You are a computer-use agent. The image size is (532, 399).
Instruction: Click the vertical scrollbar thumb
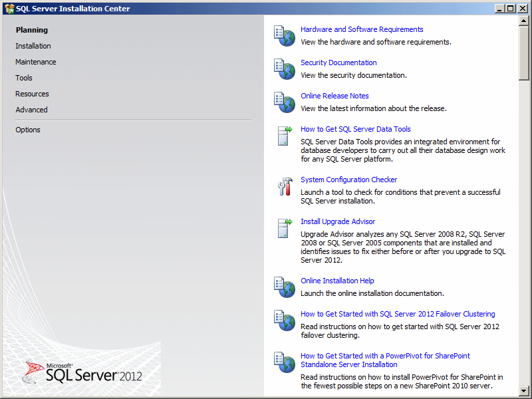523,53
